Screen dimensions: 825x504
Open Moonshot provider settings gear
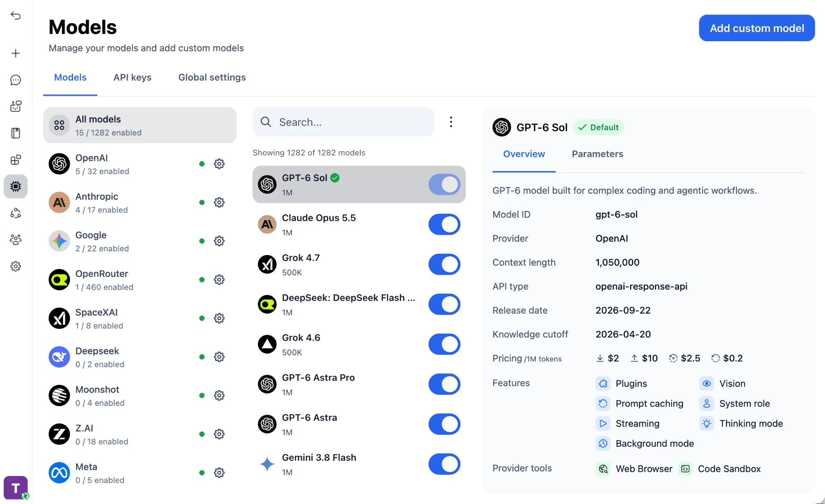click(219, 396)
